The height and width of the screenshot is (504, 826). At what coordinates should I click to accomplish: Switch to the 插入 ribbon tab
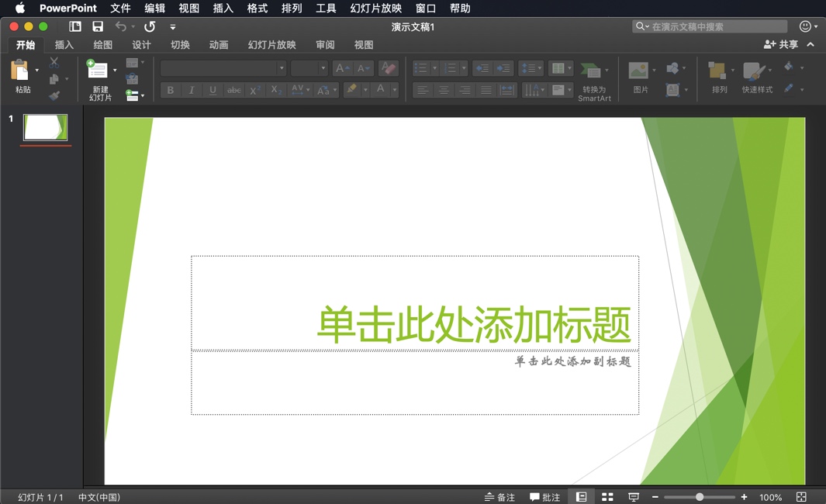pos(64,44)
